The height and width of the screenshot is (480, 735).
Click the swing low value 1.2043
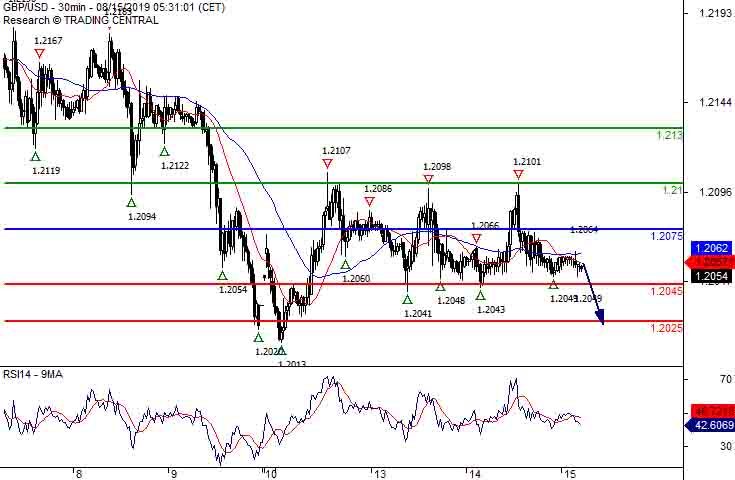pyautogui.click(x=491, y=309)
